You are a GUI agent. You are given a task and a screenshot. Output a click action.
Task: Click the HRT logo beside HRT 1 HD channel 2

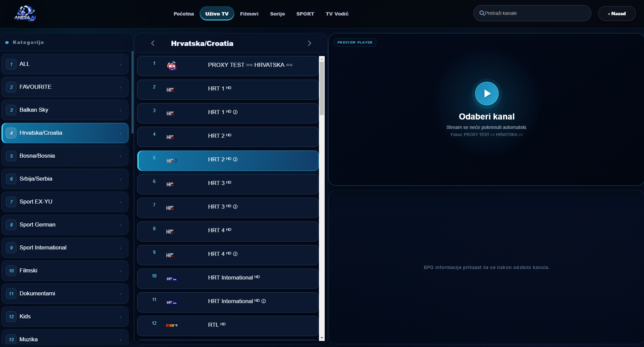pyautogui.click(x=170, y=90)
